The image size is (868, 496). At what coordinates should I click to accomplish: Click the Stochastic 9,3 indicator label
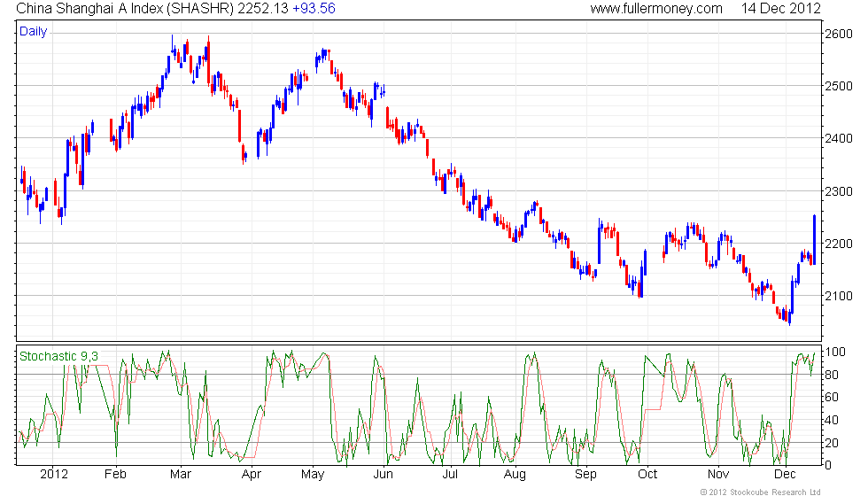pos(59,356)
